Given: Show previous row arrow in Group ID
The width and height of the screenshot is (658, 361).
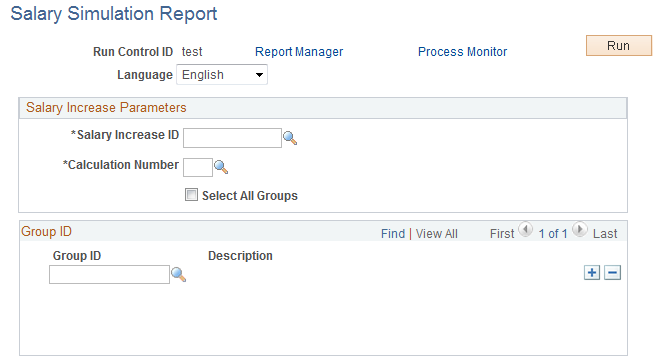Looking at the screenshot, I should (525, 230).
